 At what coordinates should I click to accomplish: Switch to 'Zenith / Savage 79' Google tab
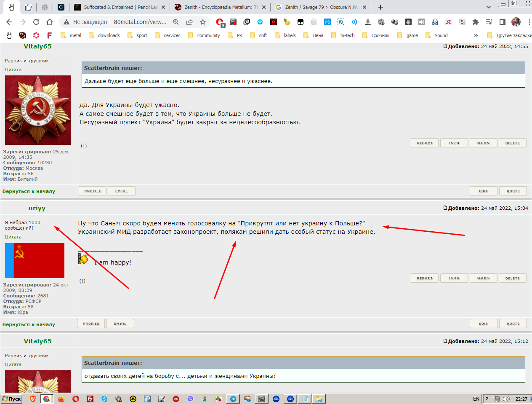pyautogui.click(x=322, y=7)
